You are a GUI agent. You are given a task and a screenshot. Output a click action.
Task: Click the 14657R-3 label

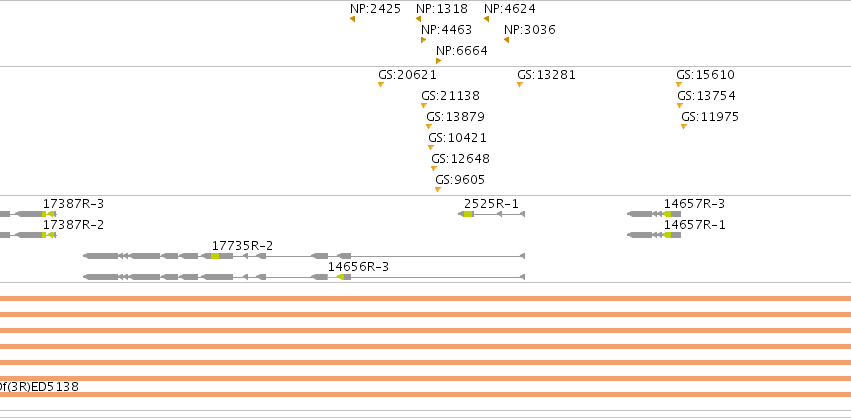pyautogui.click(x=694, y=204)
